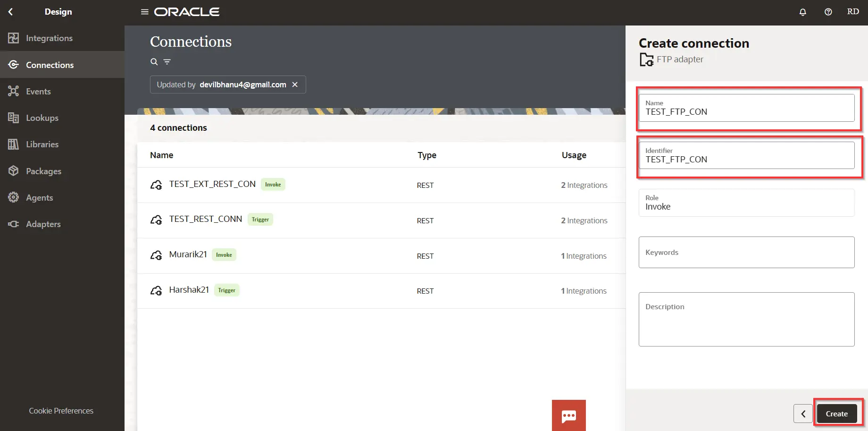This screenshot has width=868, height=431.
Task: Open the red chat assistant icon
Action: [568, 415]
